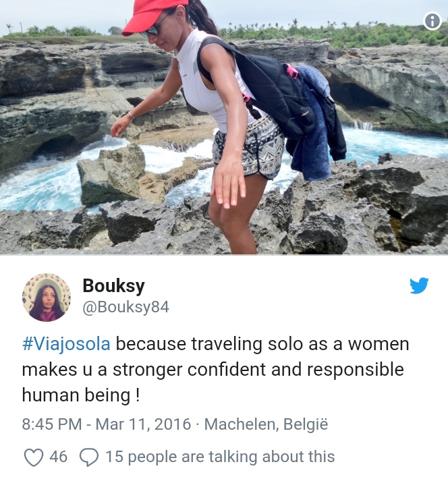Click the patterned shorts in the photo

click(249, 149)
